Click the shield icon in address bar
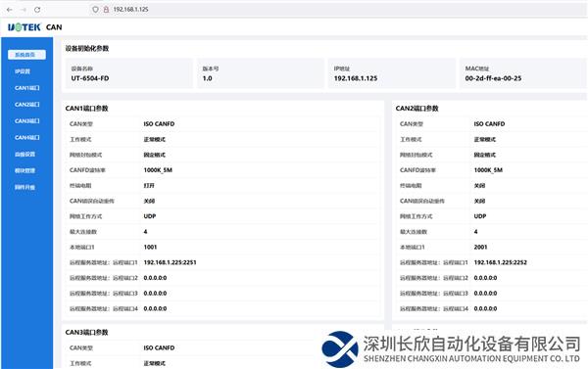 click(95, 10)
